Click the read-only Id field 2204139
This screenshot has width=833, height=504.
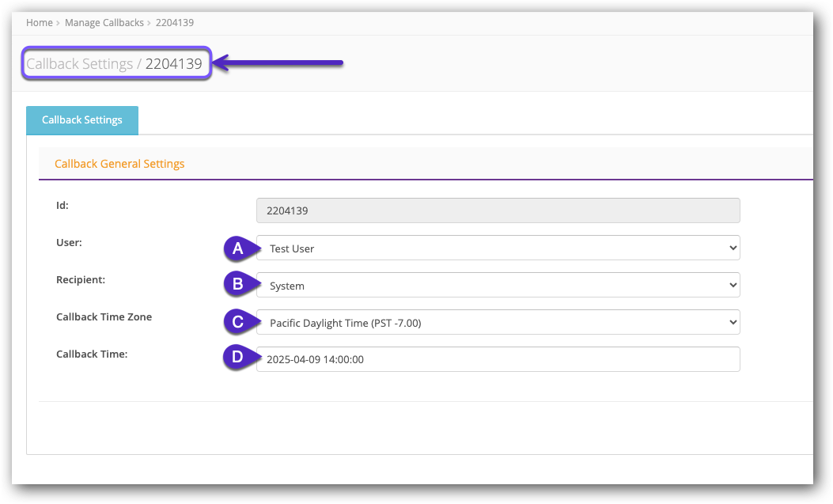point(498,210)
